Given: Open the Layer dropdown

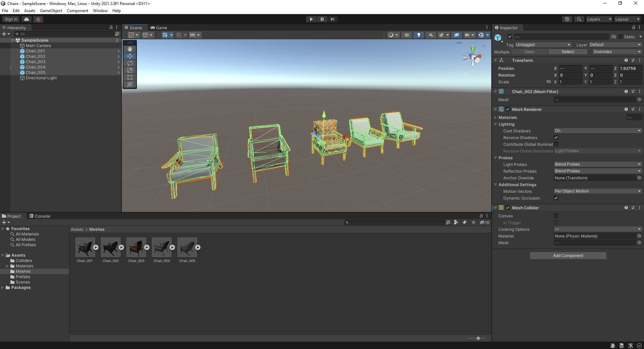Looking at the screenshot, I should coord(615,45).
